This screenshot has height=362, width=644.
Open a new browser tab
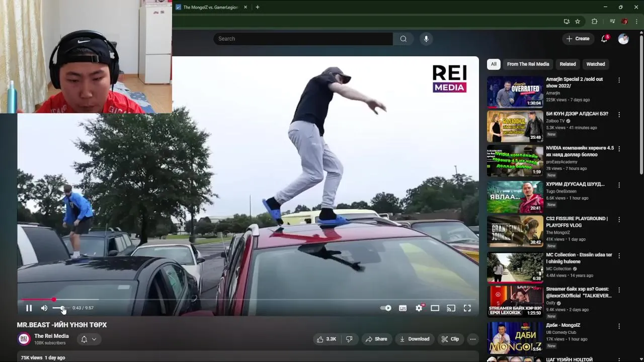[x=257, y=8]
